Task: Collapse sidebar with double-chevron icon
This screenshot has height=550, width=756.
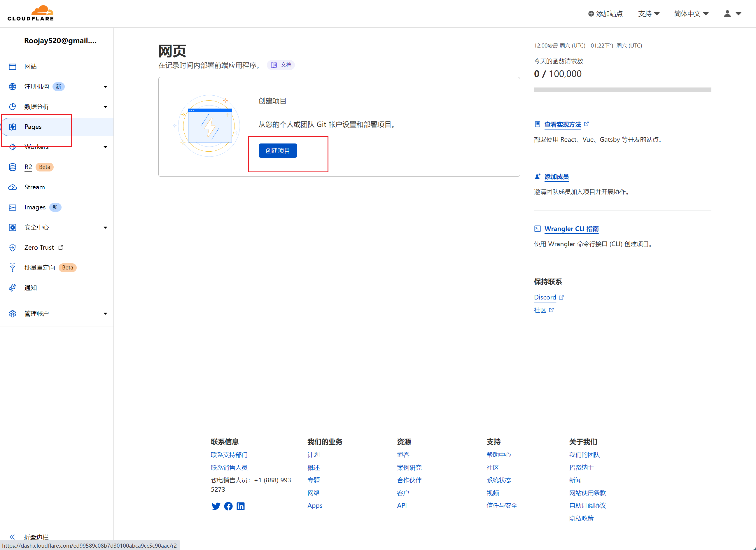Action: pyautogui.click(x=12, y=536)
